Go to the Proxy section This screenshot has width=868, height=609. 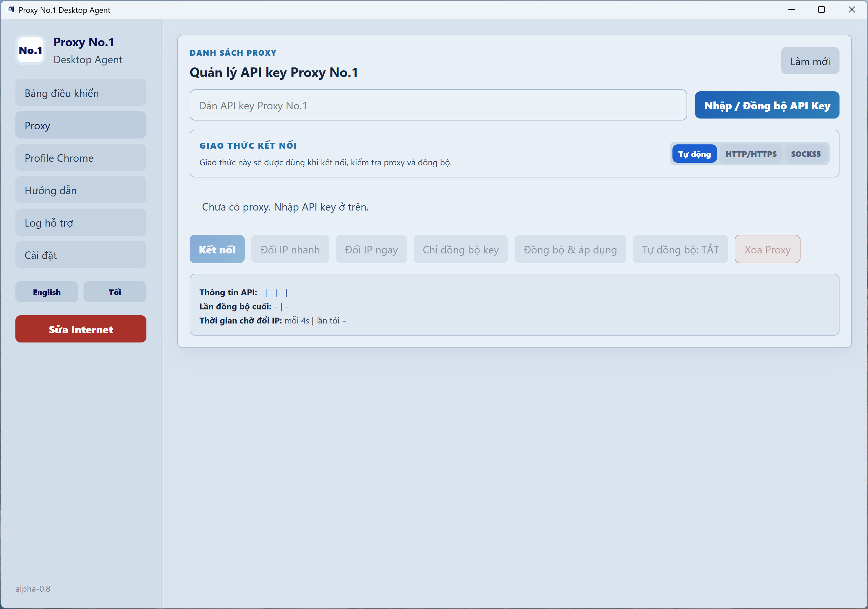coord(81,125)
